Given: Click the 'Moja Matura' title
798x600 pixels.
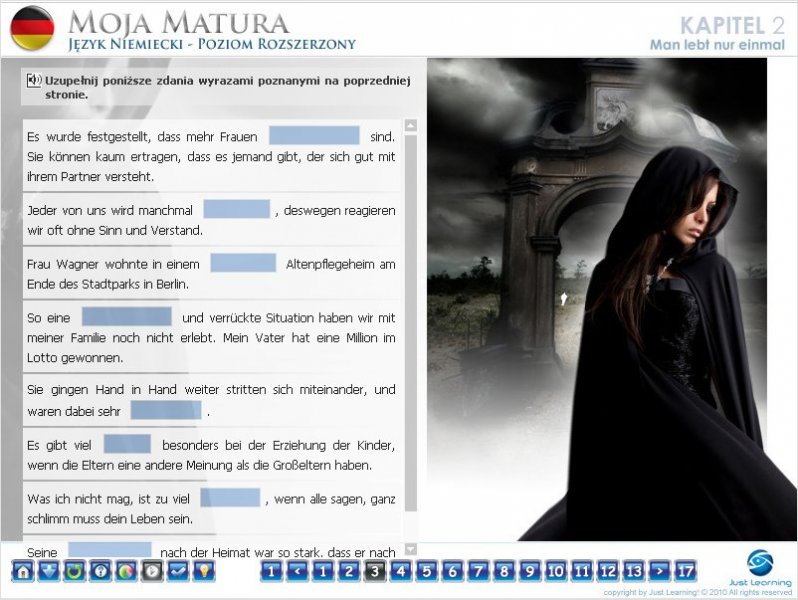Looking at the screenshot, I should (x=178, y=22).
